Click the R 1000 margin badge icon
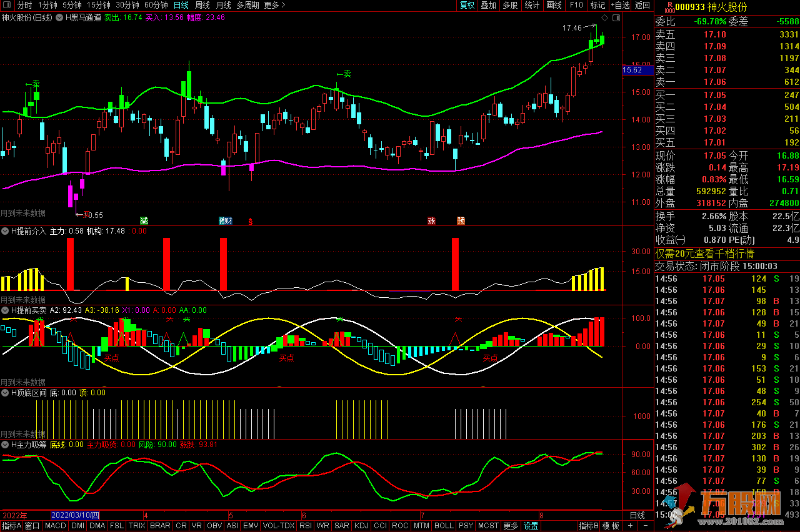 (x=669, y=7)
